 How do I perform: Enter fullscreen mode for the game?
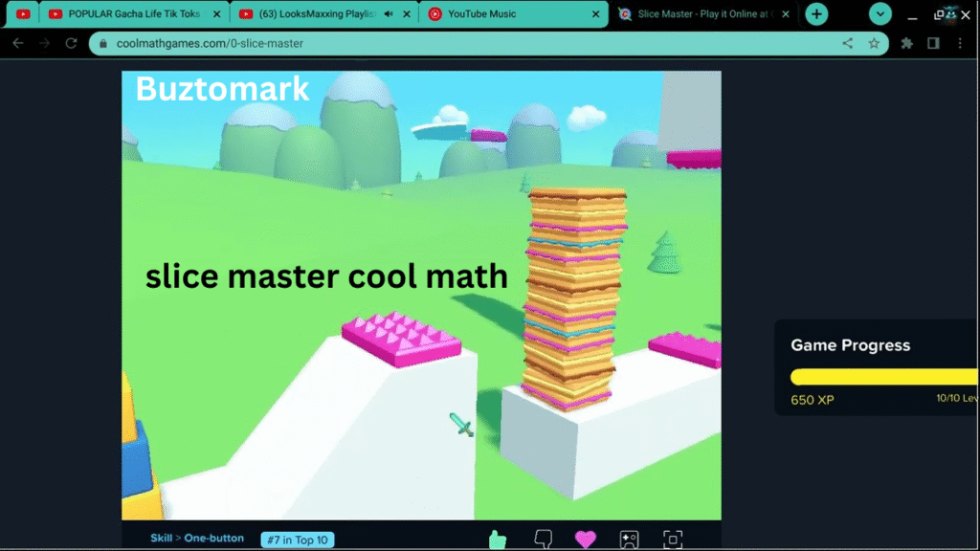(673, 540)
